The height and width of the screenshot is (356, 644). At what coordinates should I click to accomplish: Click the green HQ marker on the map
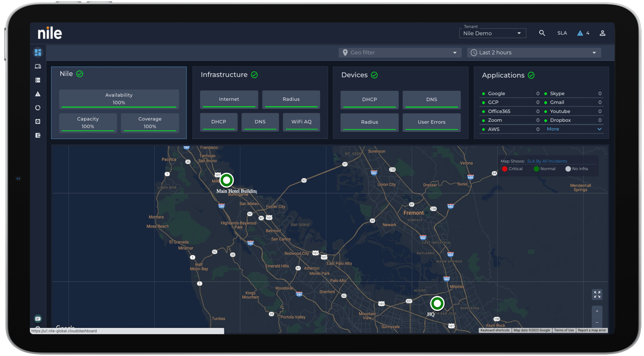tap(437, 304)
